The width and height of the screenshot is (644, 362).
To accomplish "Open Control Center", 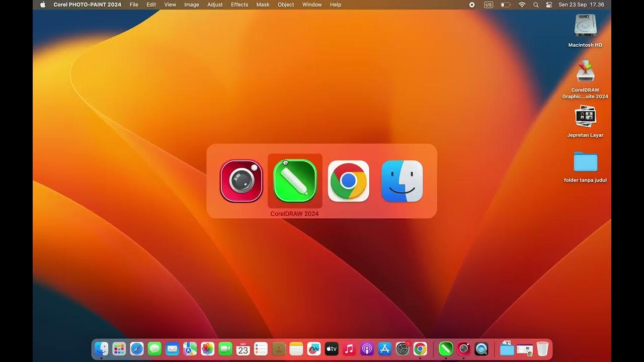I will 549,5.
